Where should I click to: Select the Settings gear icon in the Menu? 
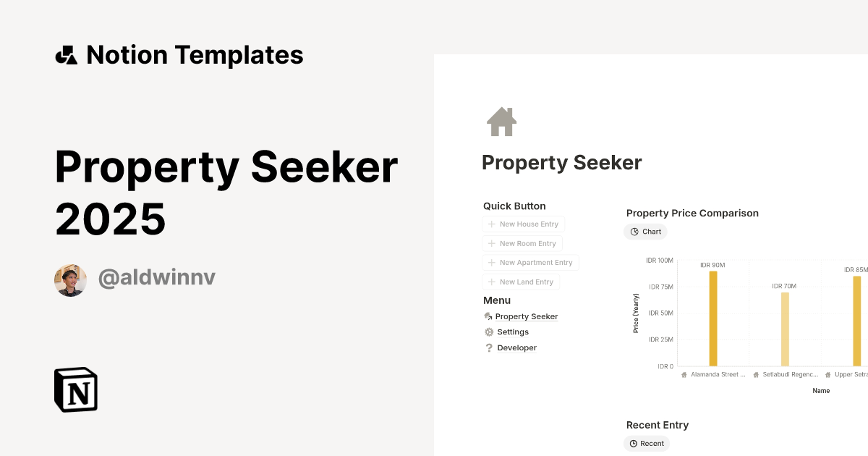(x=488, y=332)
